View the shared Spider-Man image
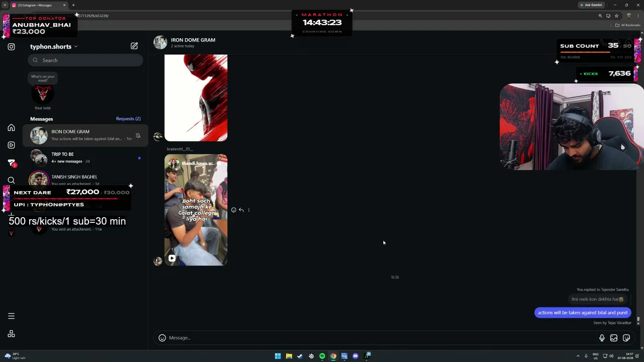The height and width of the screenshot is (362, 644). tap(196, 98)
